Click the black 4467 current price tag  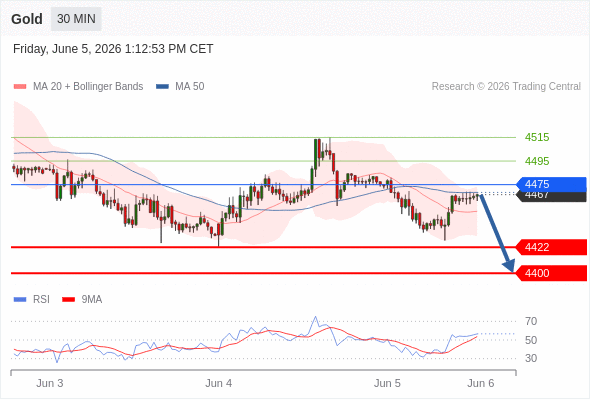point(551,196)
